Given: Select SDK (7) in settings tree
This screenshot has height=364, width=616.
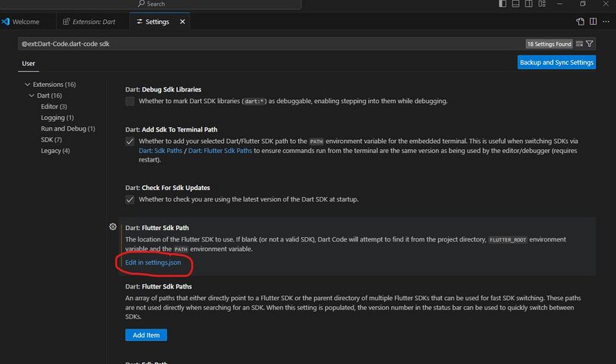Looking at the screenshot, I should pyautogui.click(x=51, y=139).
